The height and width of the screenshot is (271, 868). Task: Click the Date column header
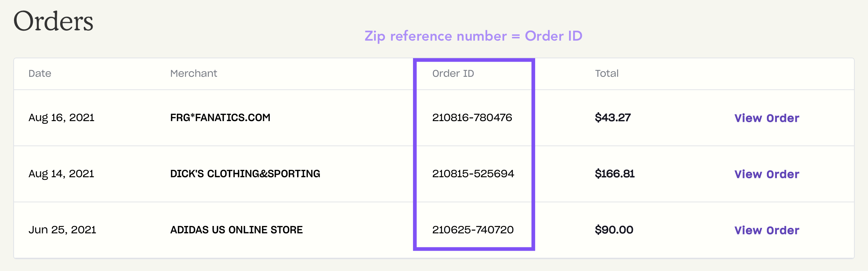point(40,73)
